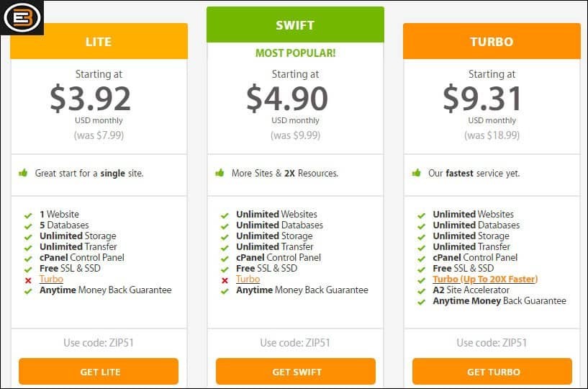
Task: Click the GET TURBO button
Action: pyautogui.click(x=492, y=372)
